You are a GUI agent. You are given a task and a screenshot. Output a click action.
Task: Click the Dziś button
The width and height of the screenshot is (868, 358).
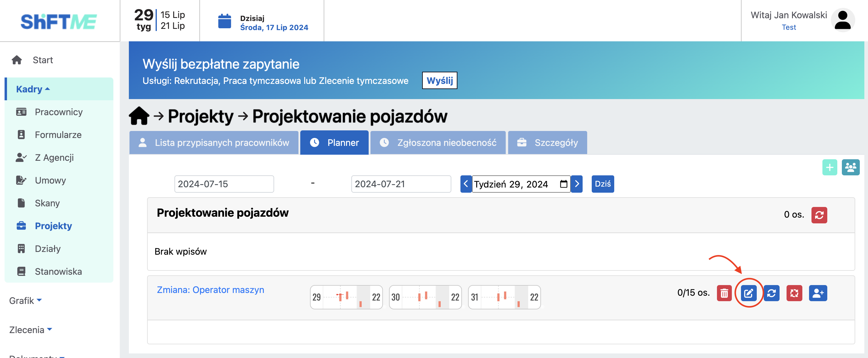pos(603,184)
